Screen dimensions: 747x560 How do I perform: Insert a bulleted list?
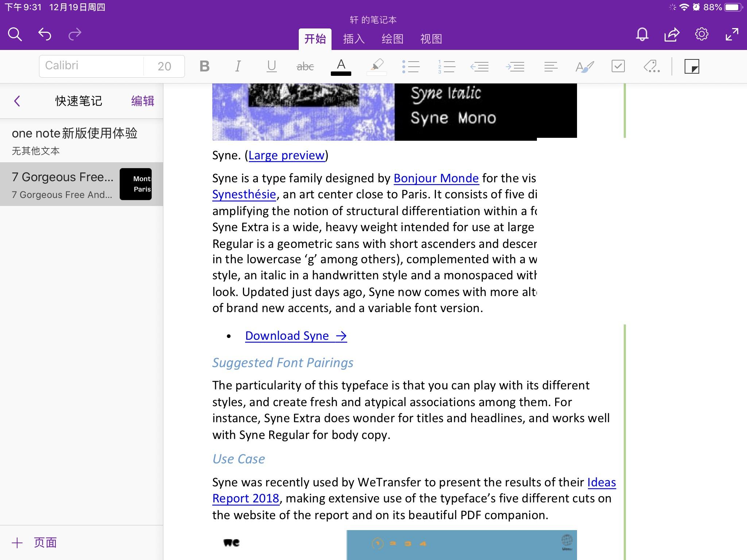click(411, 67)
